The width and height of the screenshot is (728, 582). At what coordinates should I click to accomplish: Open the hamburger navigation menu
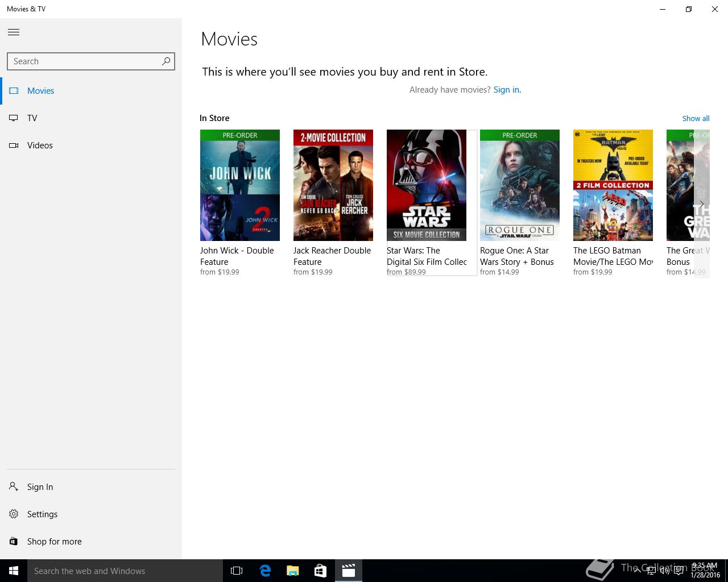[14, 32]
